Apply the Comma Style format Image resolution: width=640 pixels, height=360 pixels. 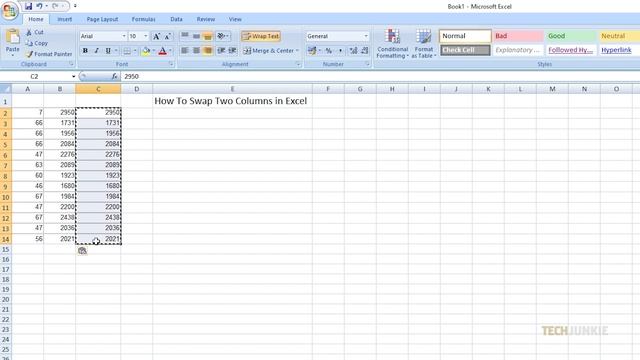point(340,51)
